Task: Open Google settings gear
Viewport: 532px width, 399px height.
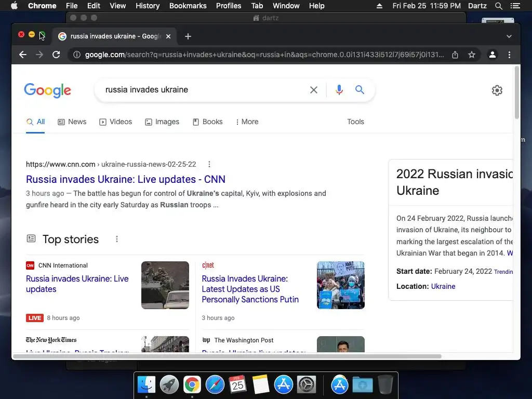Action: click(497, 90)
